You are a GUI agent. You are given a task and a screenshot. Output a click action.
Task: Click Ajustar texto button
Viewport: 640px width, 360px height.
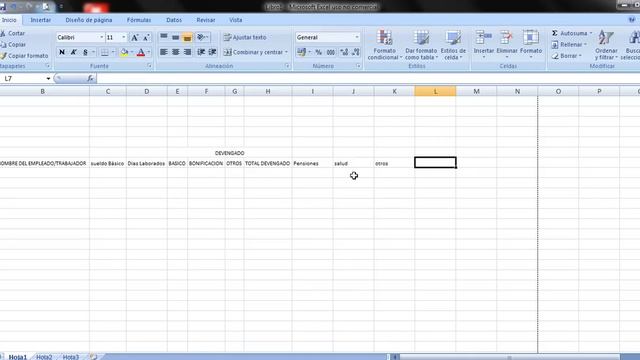coord(245,38)
